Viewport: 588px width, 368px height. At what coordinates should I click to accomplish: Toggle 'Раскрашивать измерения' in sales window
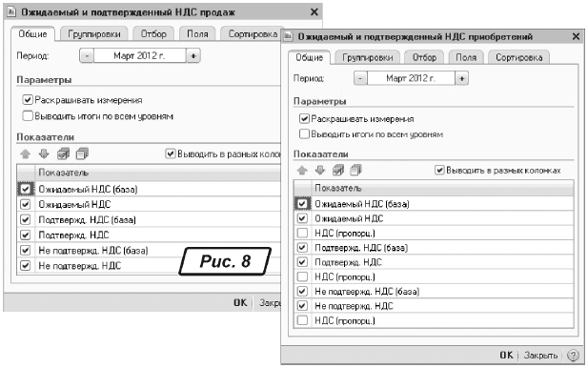tap(28, 100)
